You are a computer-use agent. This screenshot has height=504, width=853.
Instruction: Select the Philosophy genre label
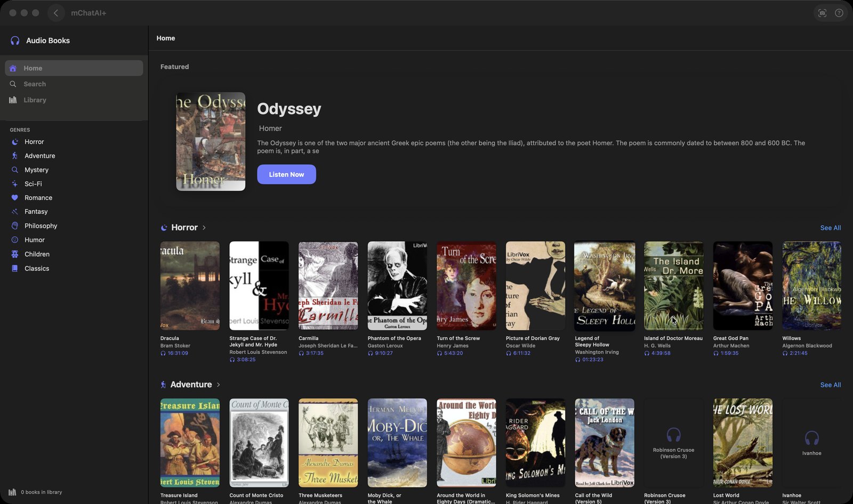pyautogui.click(x=41, y=226)
